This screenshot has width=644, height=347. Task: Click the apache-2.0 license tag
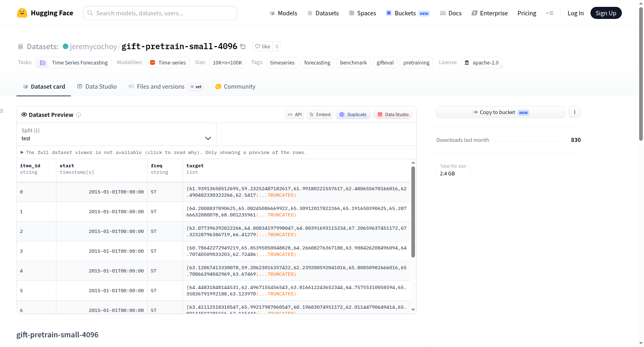482,62
